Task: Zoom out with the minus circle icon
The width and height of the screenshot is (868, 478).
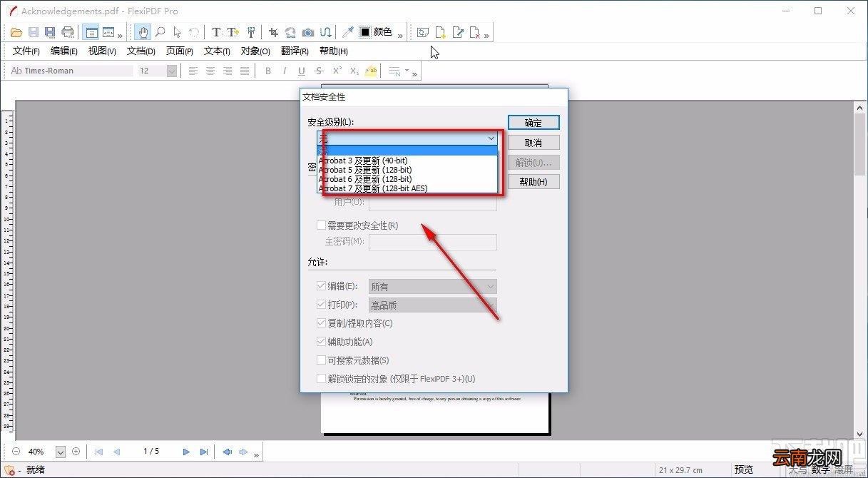Action: click(x=16, y=452)
